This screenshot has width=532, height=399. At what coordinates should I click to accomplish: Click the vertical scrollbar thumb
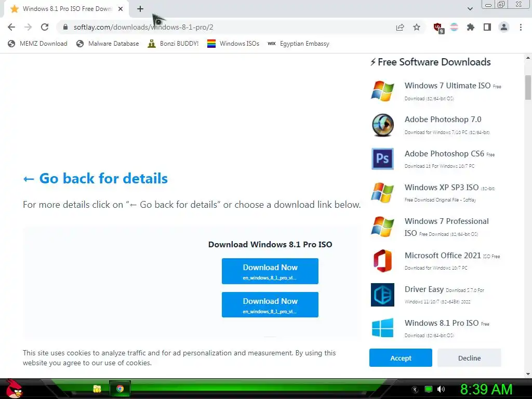[528, 87]
